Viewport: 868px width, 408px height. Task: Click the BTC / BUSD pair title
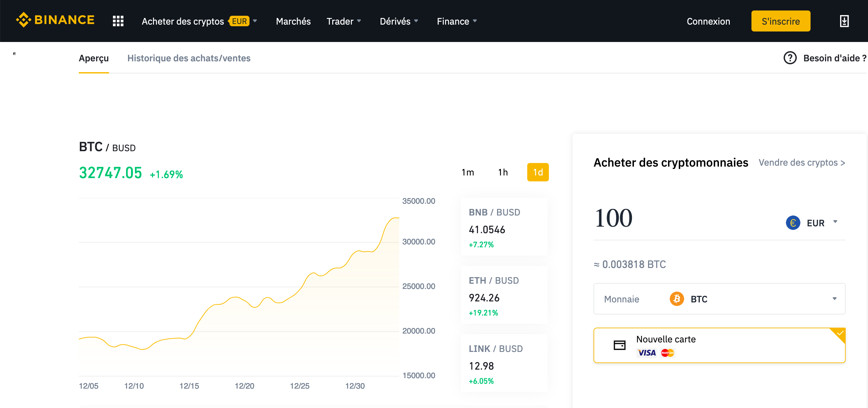click(x=107, y=147)
